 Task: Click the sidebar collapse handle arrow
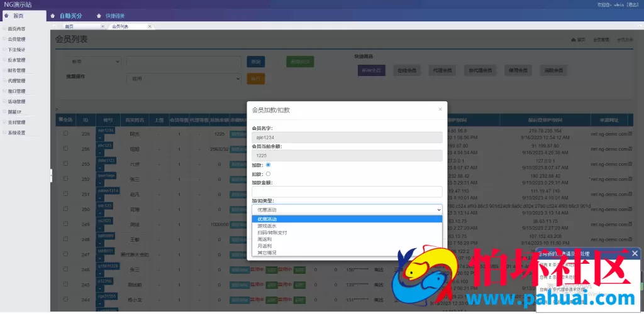(52, 175)
